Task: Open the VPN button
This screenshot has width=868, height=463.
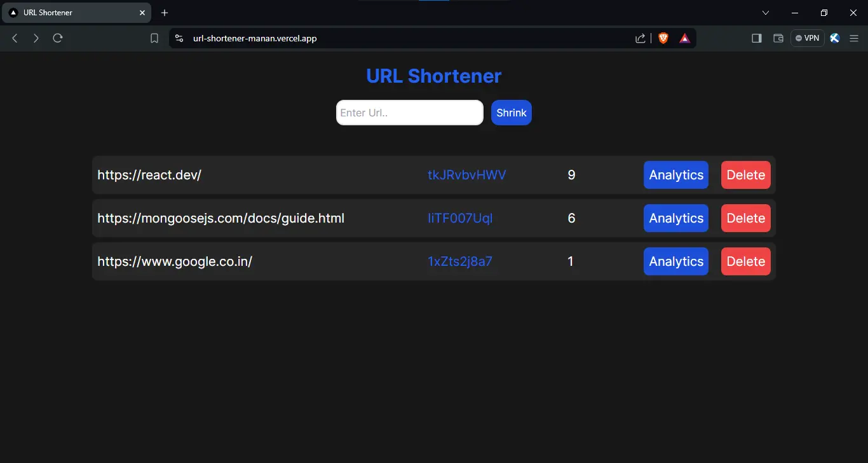Action: [808, 38]
